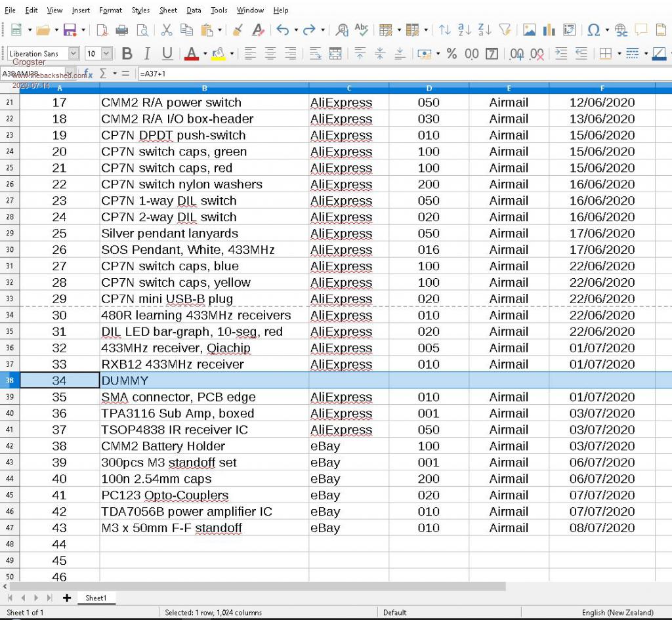
Task: Click the Print icon
Action: [x=122, y=30]
